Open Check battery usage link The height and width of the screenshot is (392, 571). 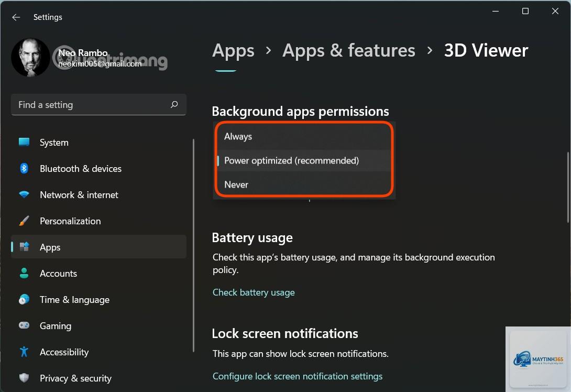pos(254,292)
